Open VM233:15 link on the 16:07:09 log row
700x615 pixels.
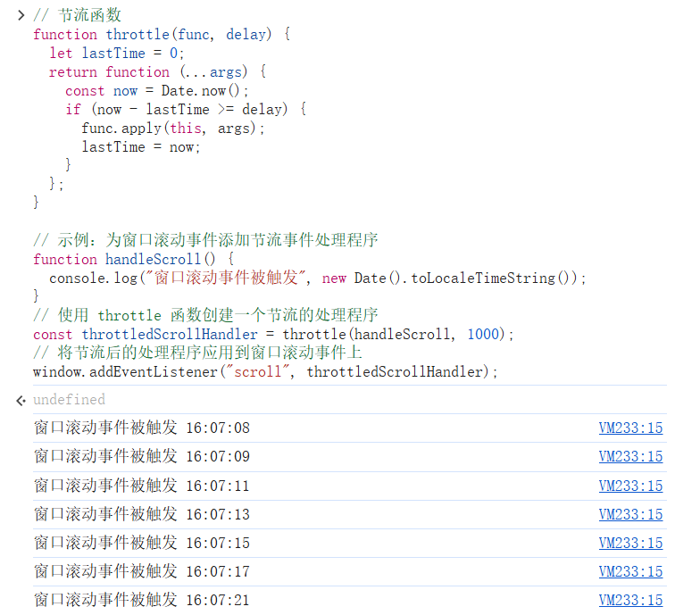click(630, 457)
